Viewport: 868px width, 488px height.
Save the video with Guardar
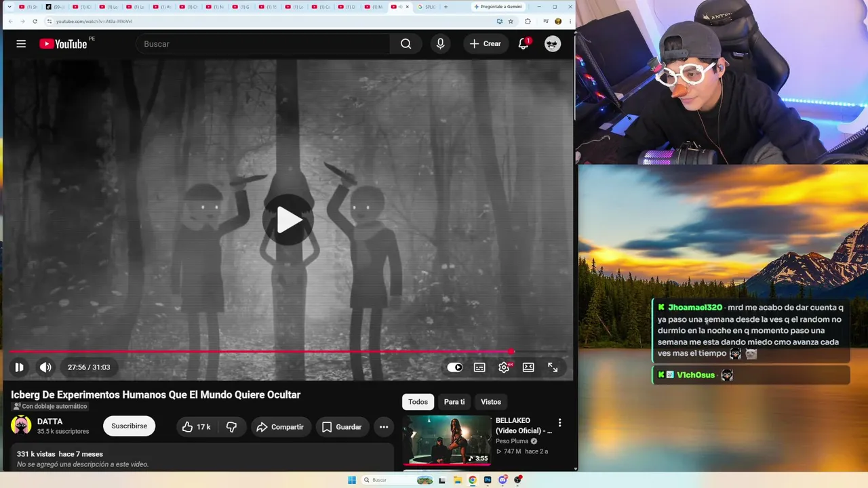pos(342,427)
